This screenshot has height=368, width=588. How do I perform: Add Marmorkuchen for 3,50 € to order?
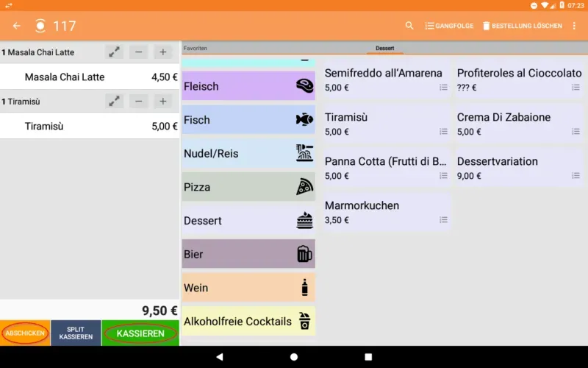coord(387,212)
